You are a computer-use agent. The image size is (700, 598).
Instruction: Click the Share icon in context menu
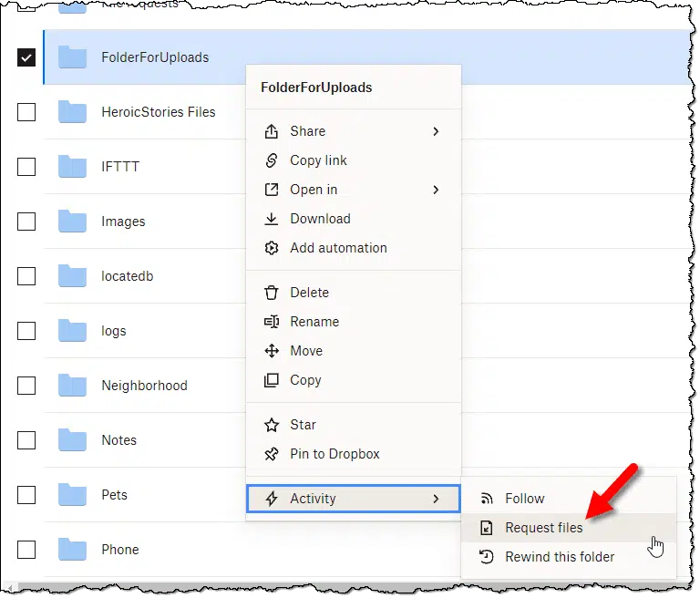pos(272,132)
